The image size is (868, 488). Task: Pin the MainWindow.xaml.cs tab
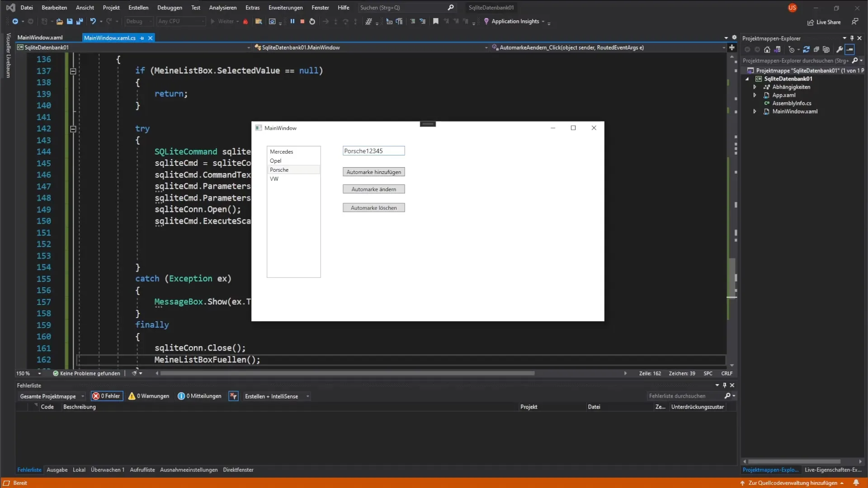142,38
